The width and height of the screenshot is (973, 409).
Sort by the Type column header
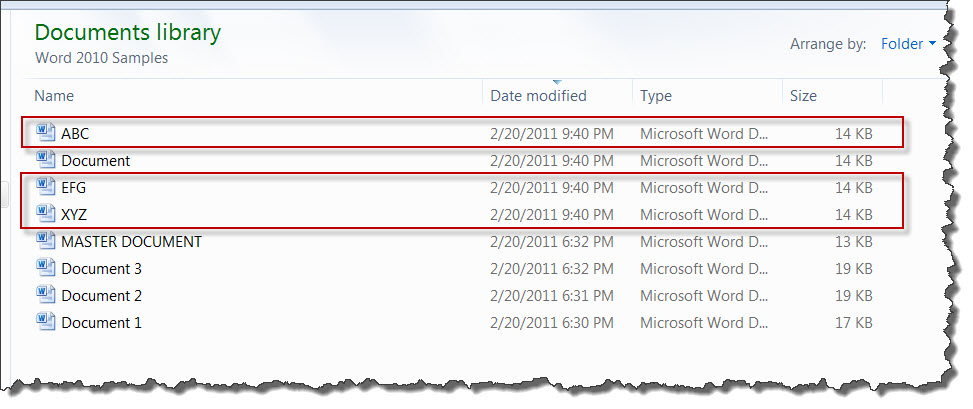tap(656, 96)
